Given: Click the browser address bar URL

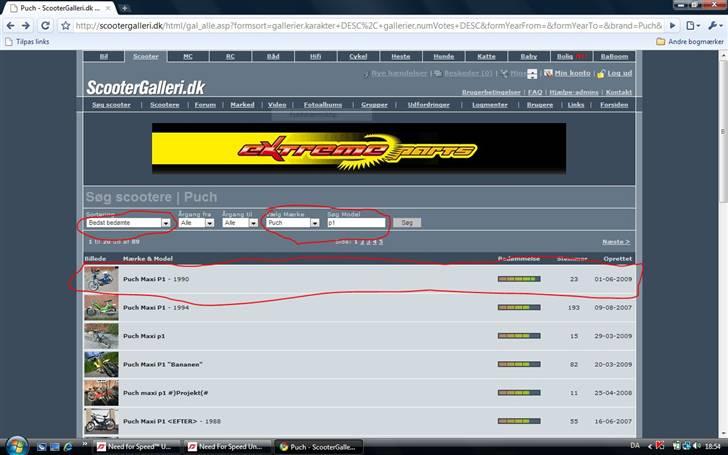Looking at the screenshot, I should (369, 26).
